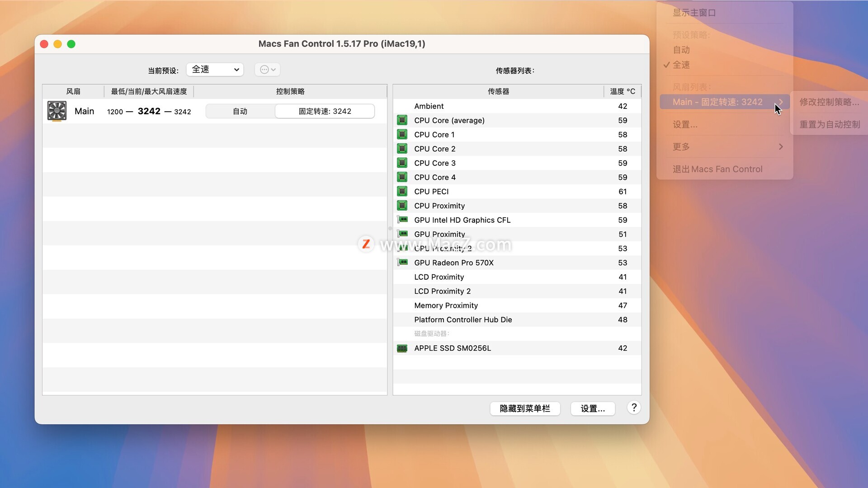Click the 控制策略 column header
Screen dimensions: 868x488
290,91
